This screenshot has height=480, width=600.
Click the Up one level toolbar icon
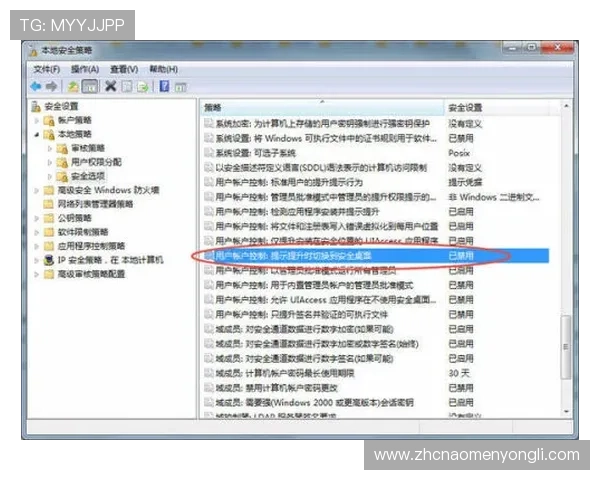[73, 87]
